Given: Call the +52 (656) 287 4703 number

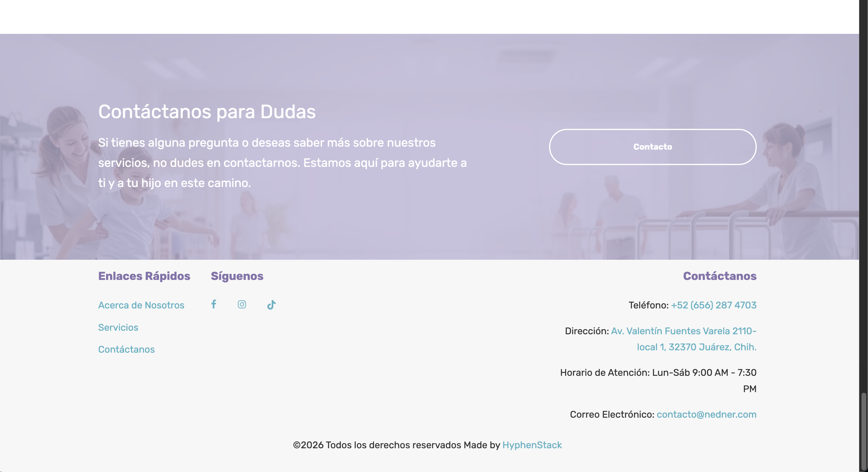Looking at the screenshot, I should point(713,305).
